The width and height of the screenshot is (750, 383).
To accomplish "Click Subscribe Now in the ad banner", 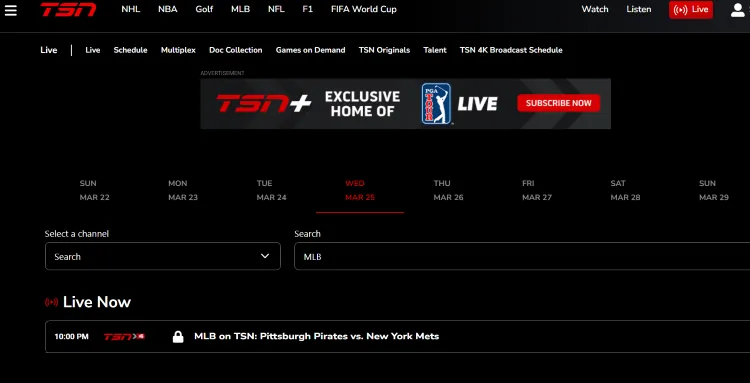I will 559,103.
